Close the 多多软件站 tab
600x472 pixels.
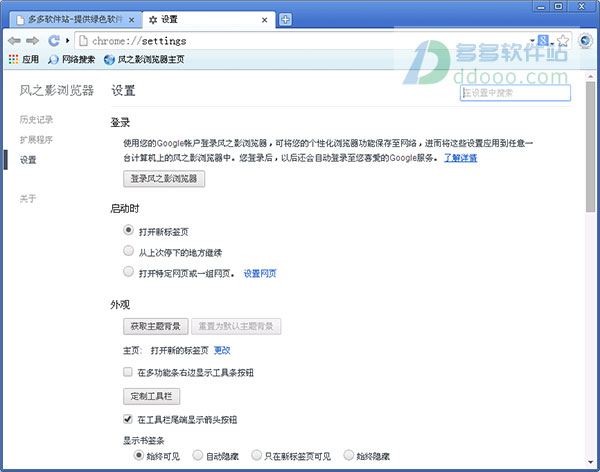point(131,20)
